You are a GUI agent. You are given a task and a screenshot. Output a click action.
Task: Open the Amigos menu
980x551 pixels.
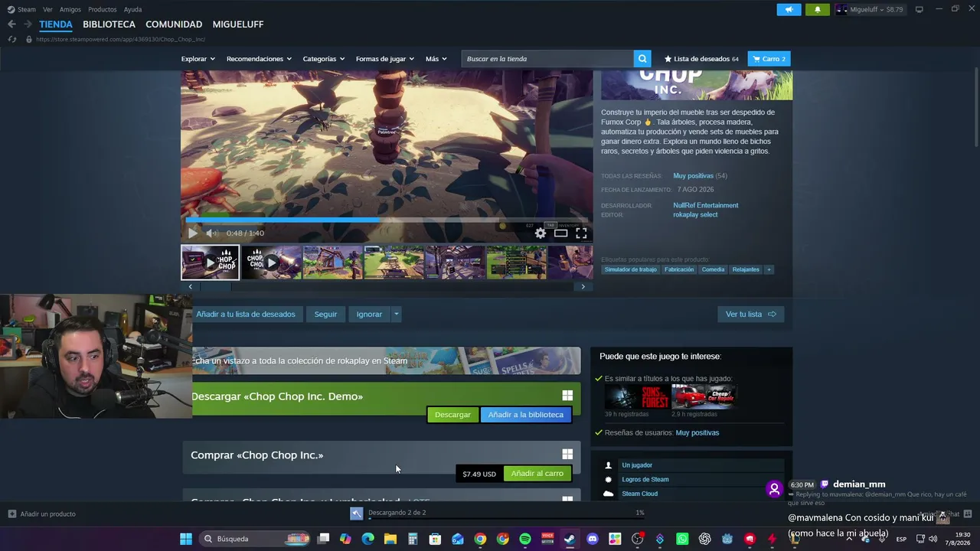[70, 9]
